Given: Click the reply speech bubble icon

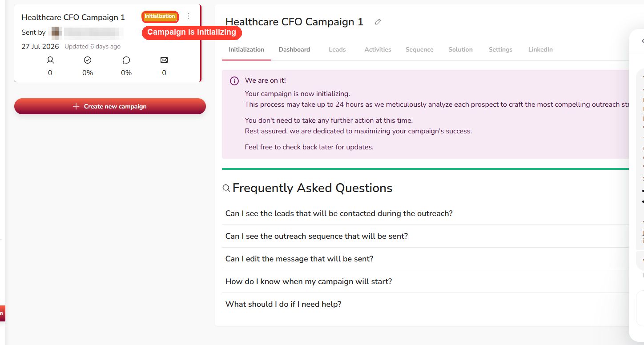Looking at the screenshot, I should point(126,60).
